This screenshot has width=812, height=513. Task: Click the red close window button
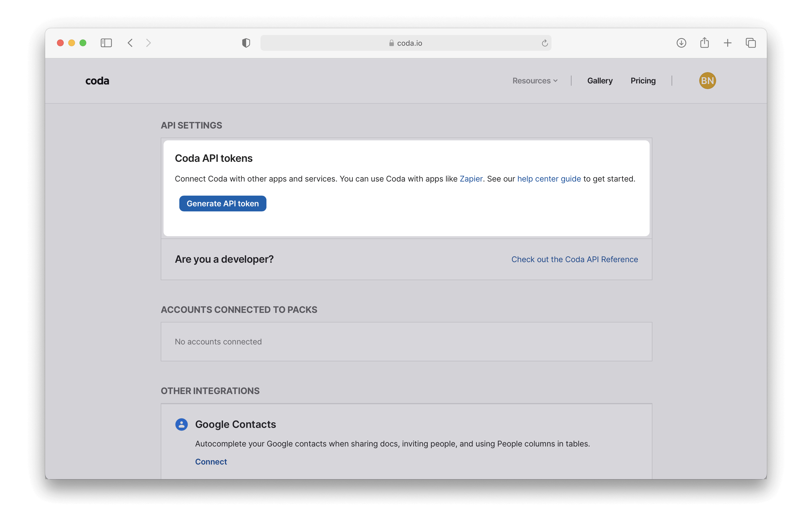60,43
